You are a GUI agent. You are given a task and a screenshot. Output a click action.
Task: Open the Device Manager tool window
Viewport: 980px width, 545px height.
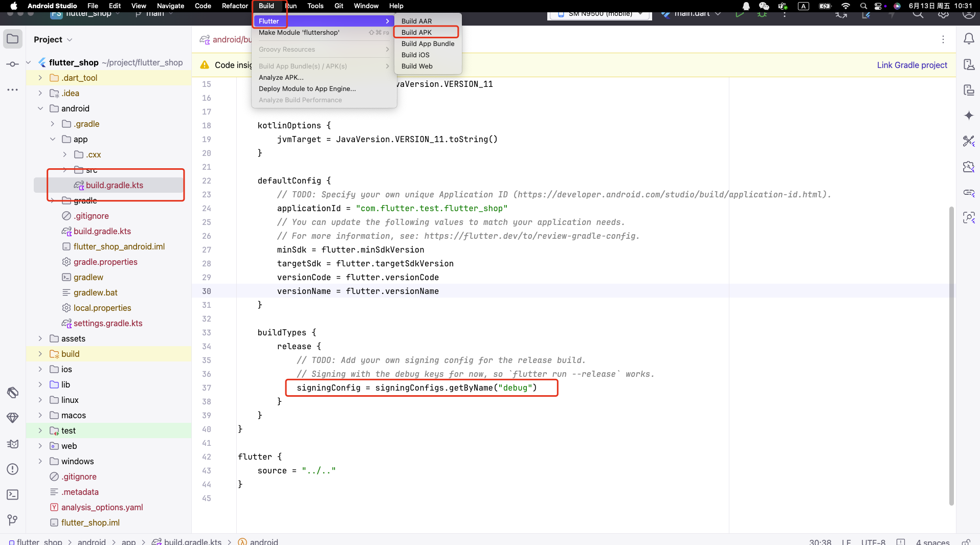[969, 64]
